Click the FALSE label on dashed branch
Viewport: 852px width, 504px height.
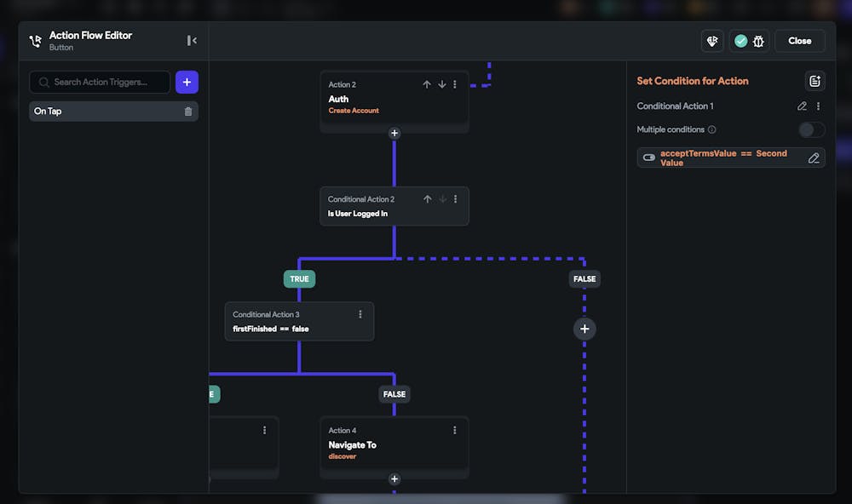[584, 279]
